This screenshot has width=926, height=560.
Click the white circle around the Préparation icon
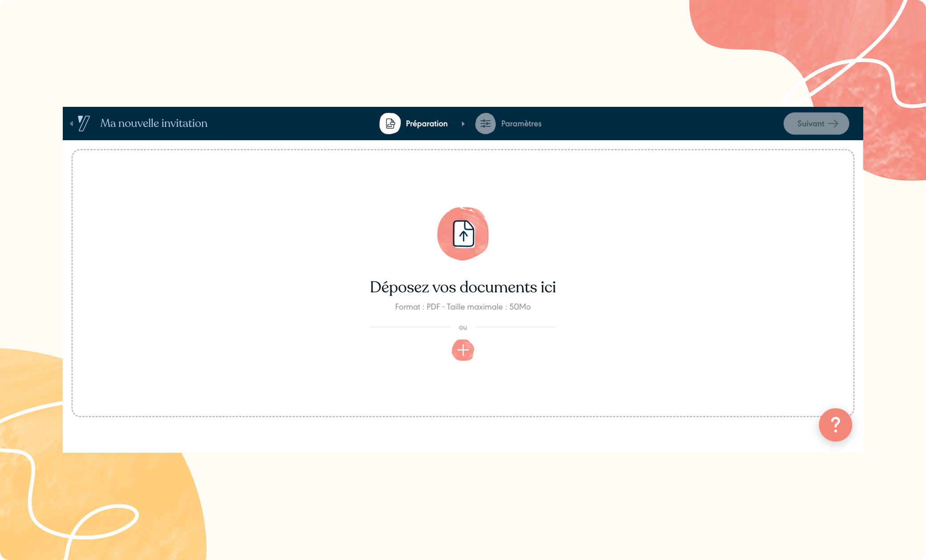pos(390,123)
